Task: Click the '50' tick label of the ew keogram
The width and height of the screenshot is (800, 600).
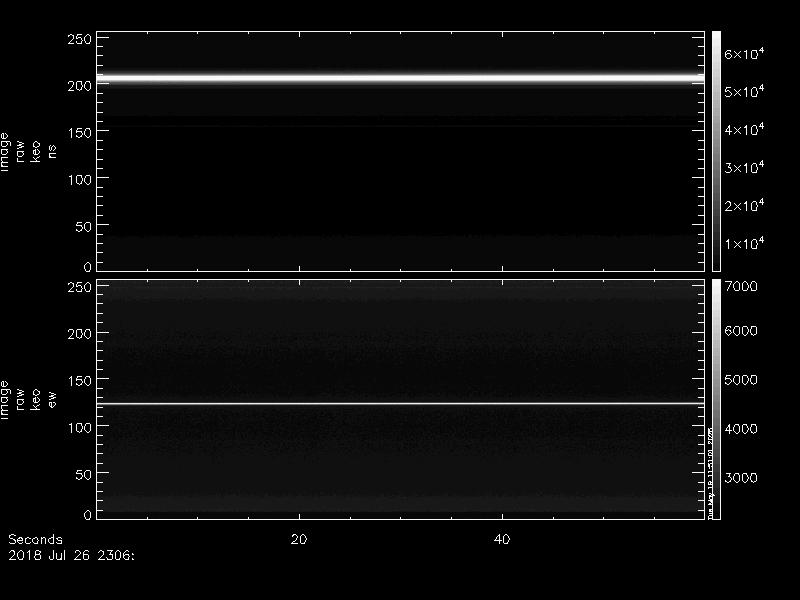Action: pyautogui.click(x=84, y=474)
